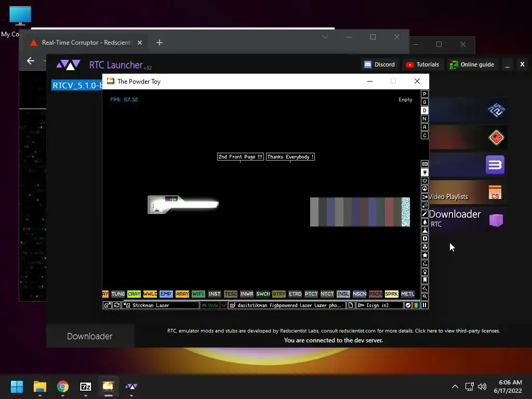Downvote the save with the red arrow
This screenshot has height=399, width=532.
click(x=224, y=305)
